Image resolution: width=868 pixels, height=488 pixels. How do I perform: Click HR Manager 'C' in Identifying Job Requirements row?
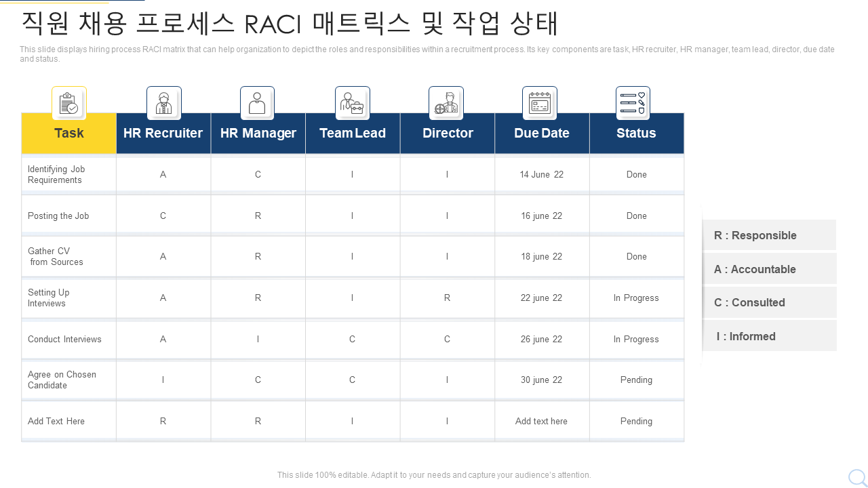pos(258,174)
